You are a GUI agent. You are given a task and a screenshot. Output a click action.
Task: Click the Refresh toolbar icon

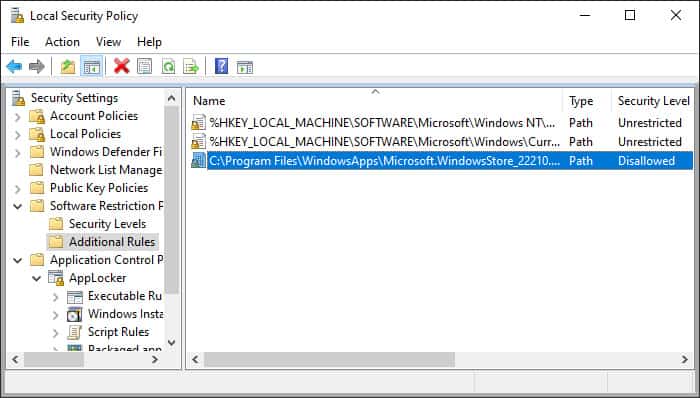(x=168, y=67)
